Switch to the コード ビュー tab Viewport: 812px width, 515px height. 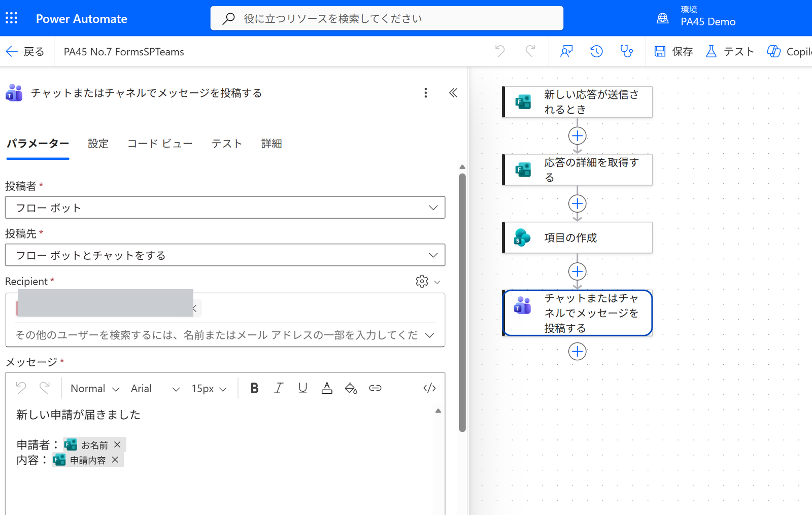click(x=160, y=144)
